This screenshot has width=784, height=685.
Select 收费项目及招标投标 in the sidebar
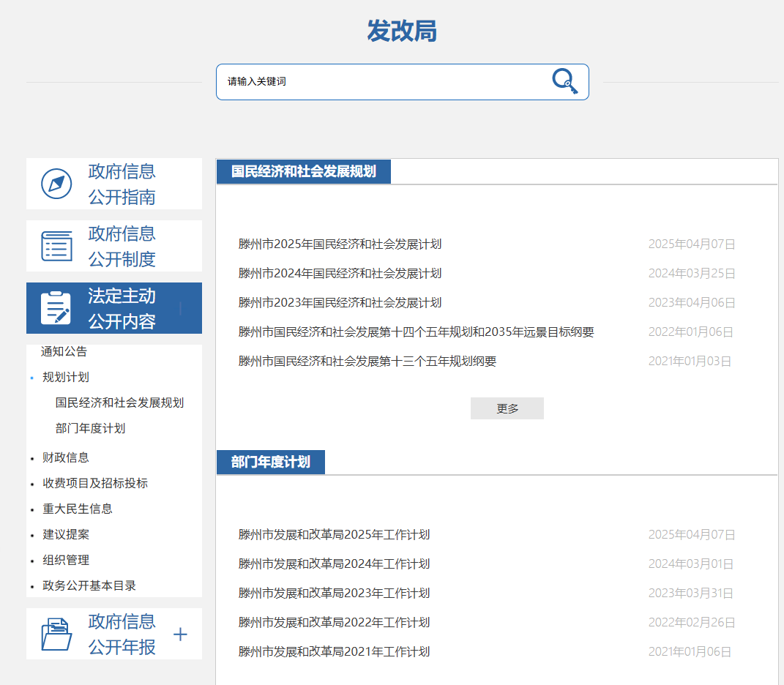(x=94, y=483)
